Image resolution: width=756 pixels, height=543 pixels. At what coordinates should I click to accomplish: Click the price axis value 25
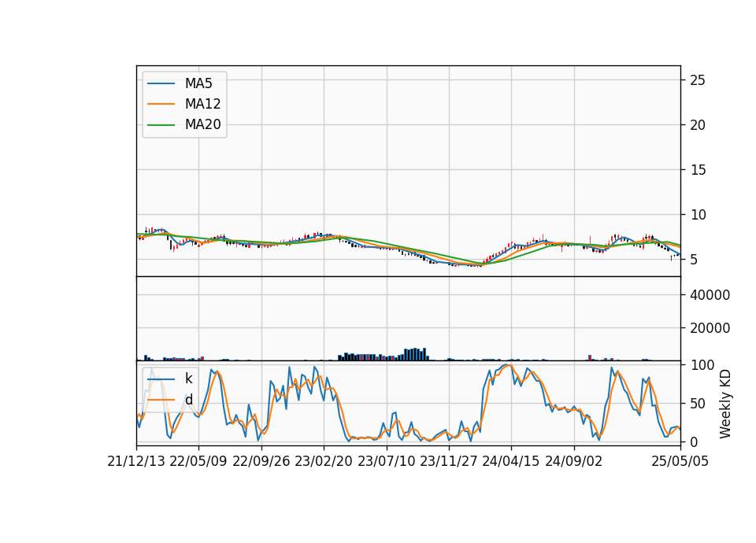click(697, 80)
